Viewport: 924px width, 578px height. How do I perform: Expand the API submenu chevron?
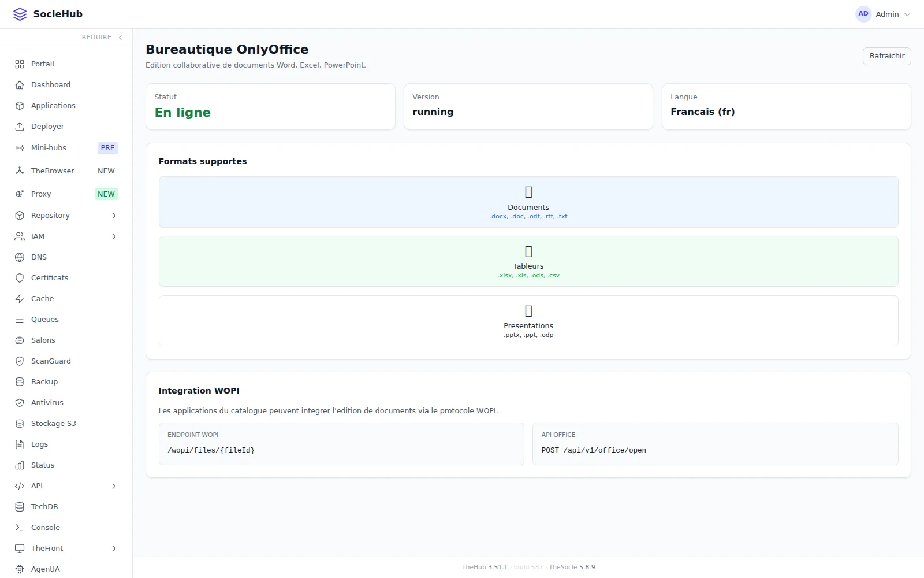click(x=114, y=486)
